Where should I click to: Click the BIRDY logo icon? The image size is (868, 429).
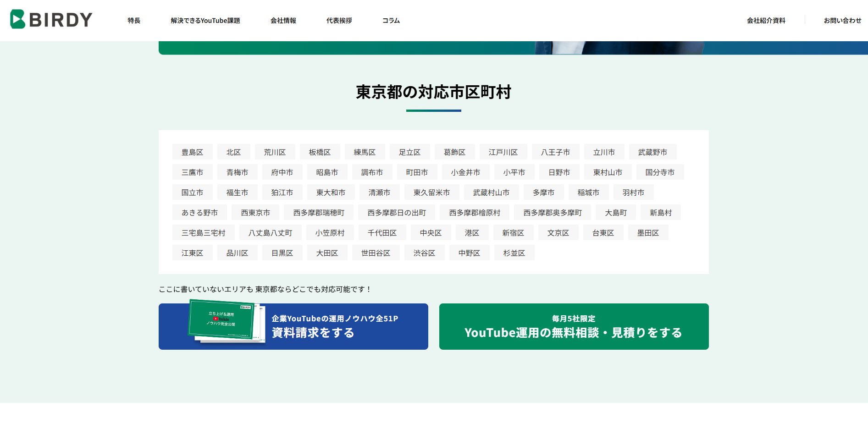18,19
